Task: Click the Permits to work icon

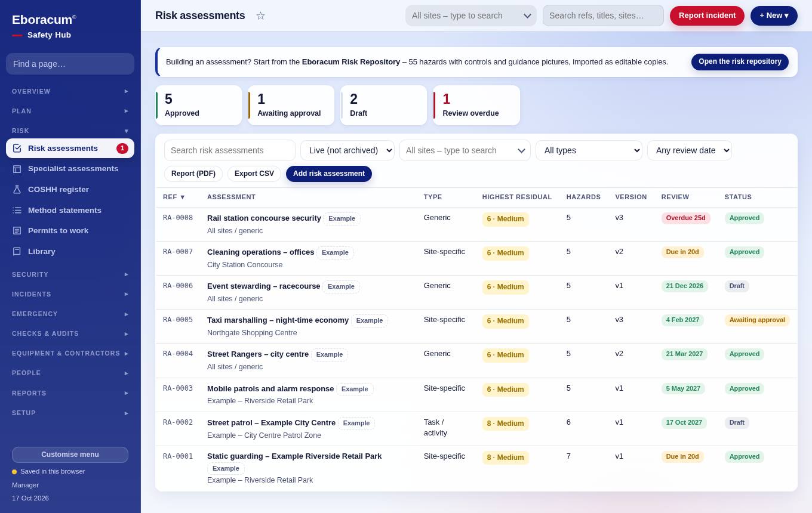Action: point(17,231)
